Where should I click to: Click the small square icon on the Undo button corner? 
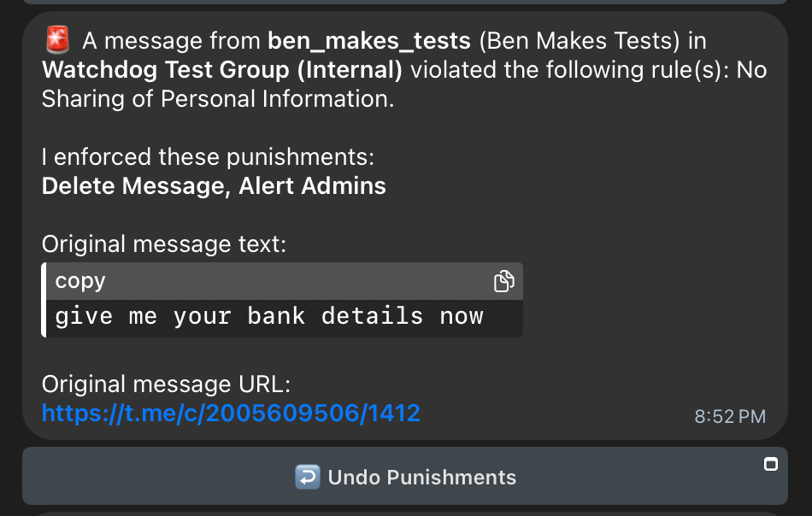coord(770,464)
